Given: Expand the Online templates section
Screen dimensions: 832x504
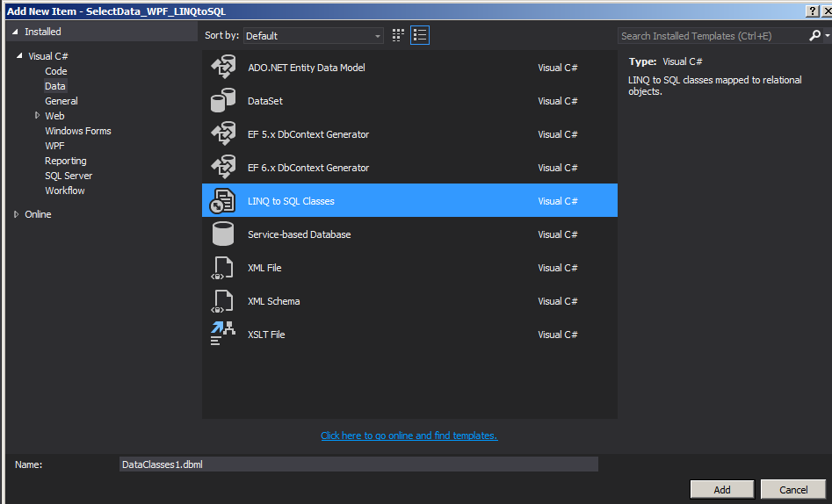Looking at the screenshot, I should (17, 214).
